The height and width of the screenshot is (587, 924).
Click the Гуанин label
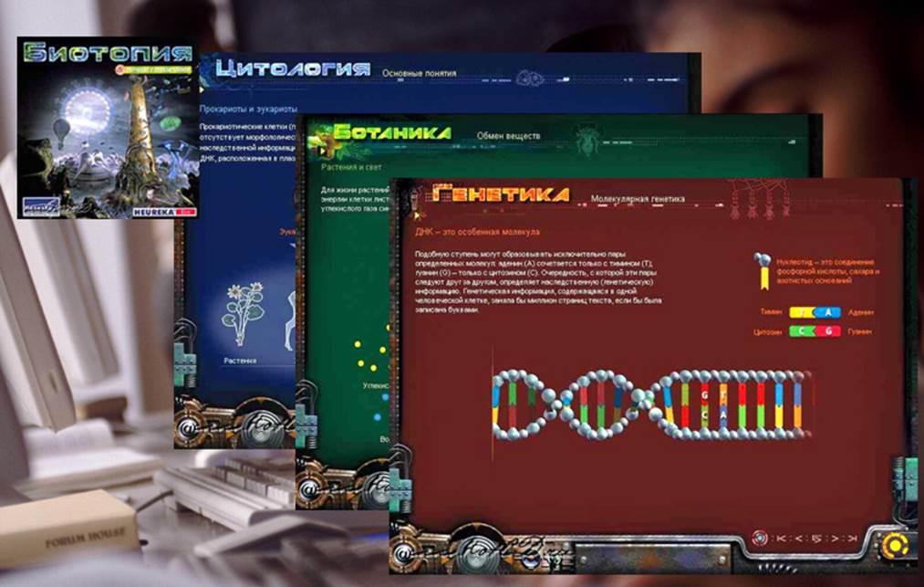click(860, 331)
